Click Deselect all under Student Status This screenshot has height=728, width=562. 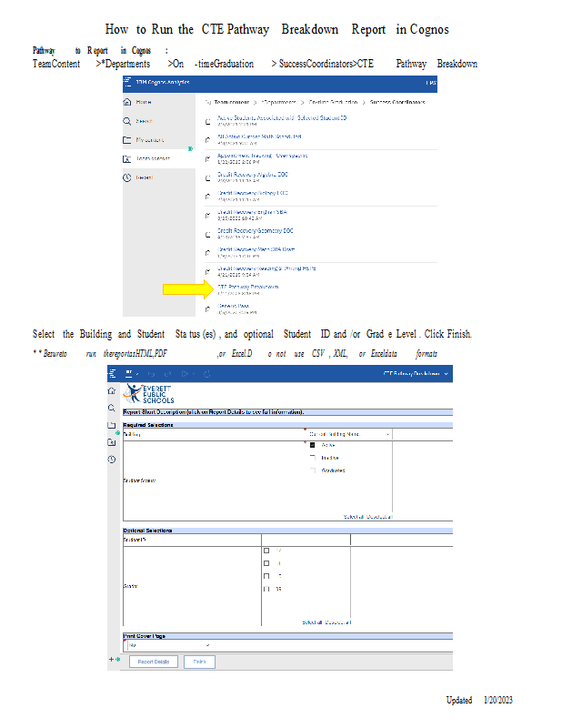[379, 517]
